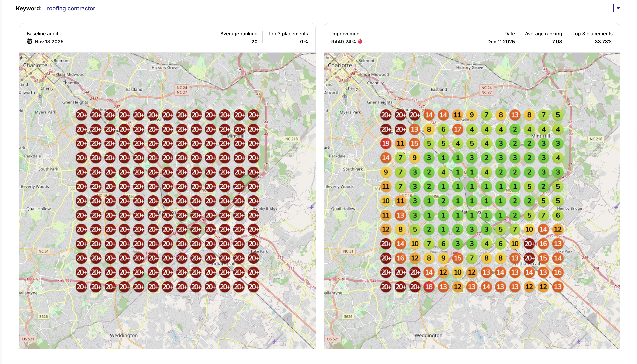Click airport icon near Hemby Bridge on baseline map
The image size is (637, 364).
point(311,207)
